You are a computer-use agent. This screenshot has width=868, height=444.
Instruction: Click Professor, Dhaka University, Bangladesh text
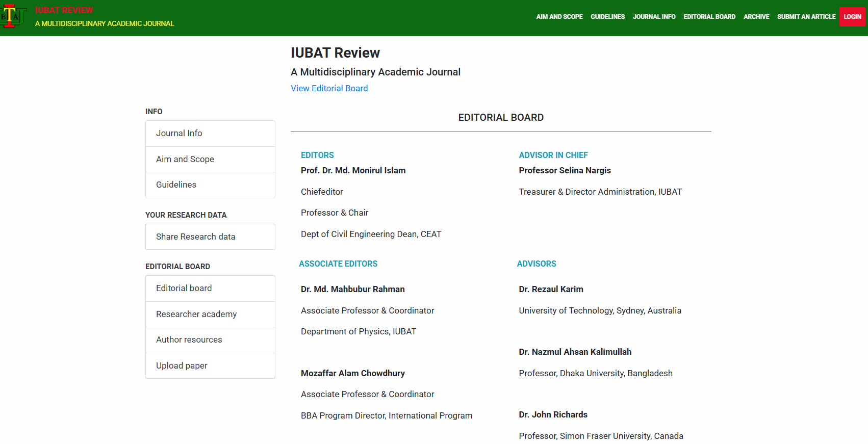(596, 373)
